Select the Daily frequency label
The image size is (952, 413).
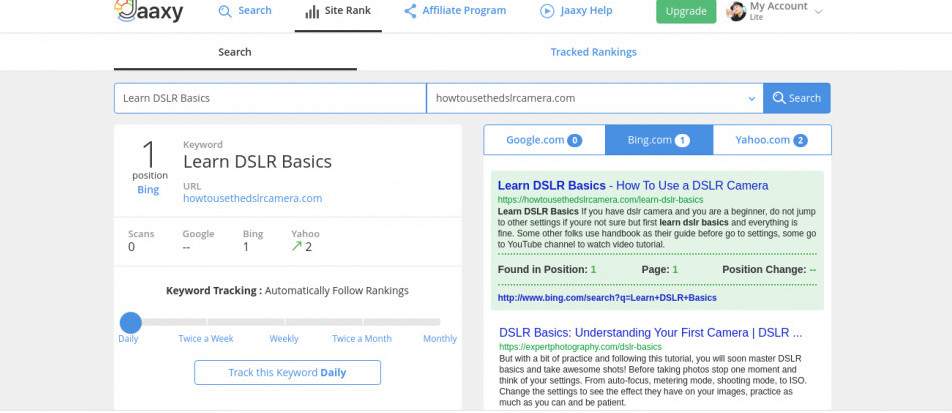tap(128, 339)
